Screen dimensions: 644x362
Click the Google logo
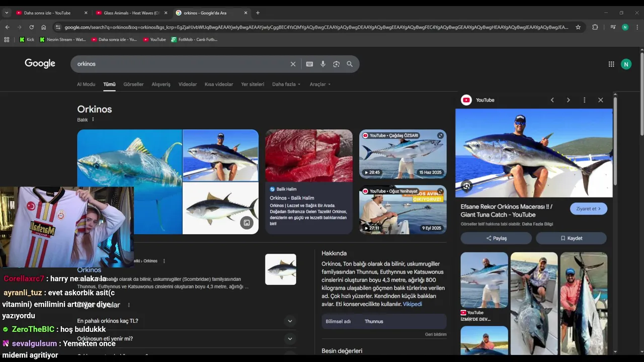[40, 64]
